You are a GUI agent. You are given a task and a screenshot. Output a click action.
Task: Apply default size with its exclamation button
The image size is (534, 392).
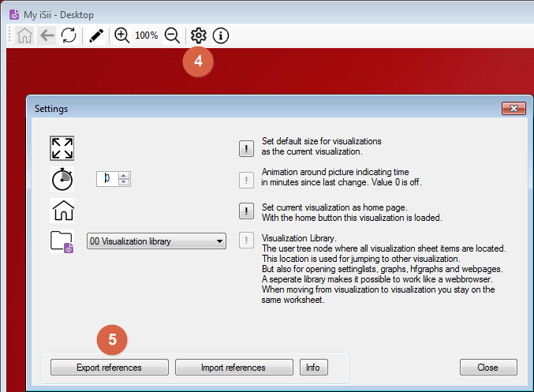point(246,149)
